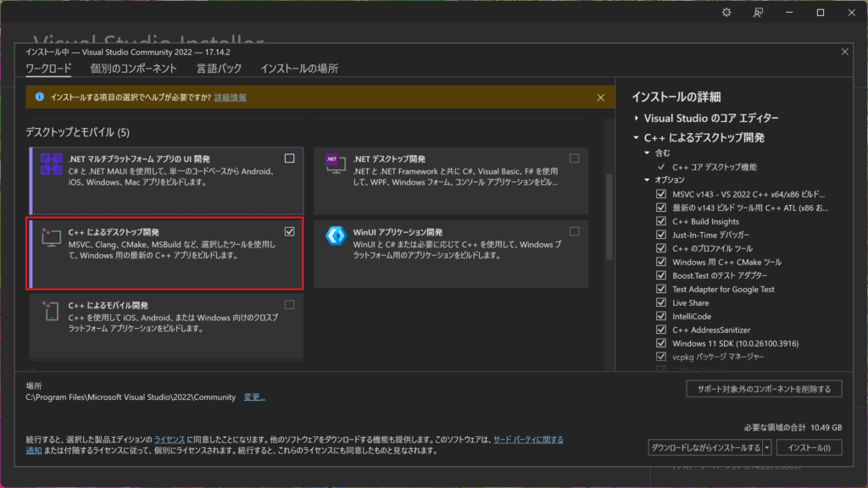Click the info icon in the yellow banner
Viewport: 868px width, 488px height.
pos(39,97)
